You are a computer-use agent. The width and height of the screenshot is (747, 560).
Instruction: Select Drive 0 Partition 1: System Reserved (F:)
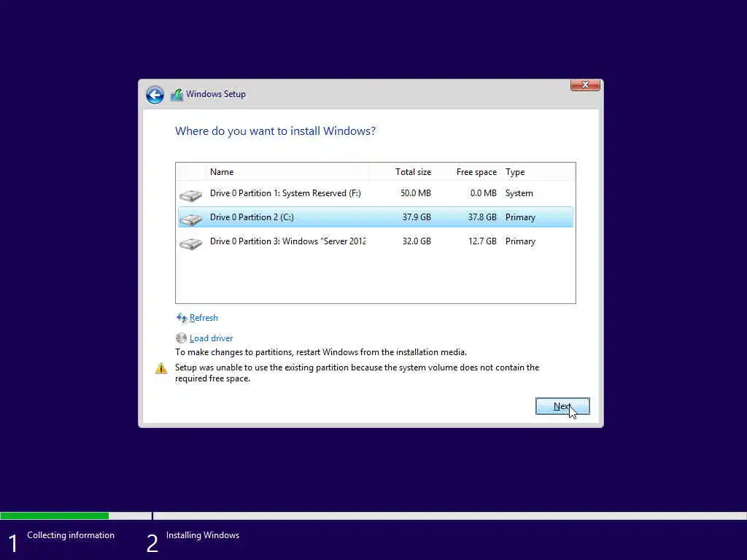pyautogui.click(x=376, y=193)
